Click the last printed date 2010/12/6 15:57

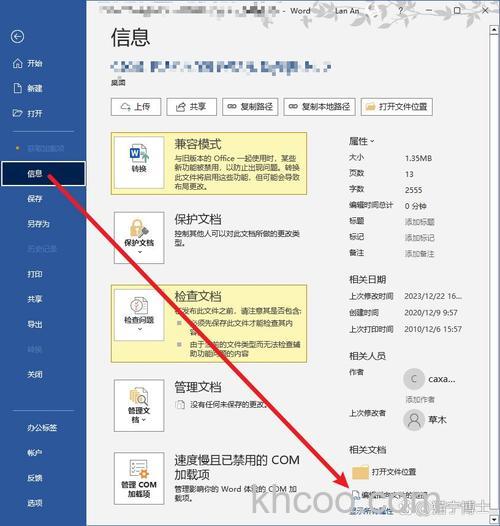[x=433, y=329]
